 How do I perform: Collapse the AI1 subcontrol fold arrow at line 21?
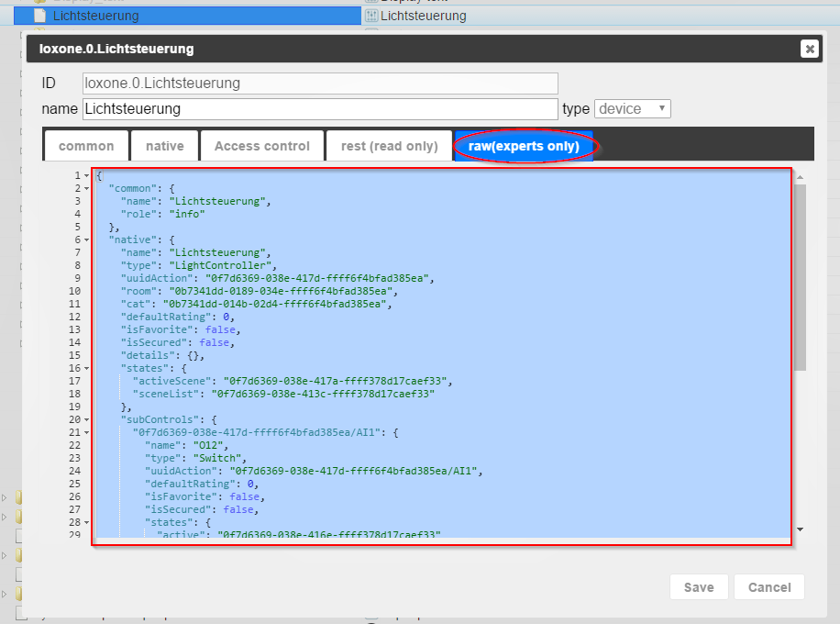[87, 432]
